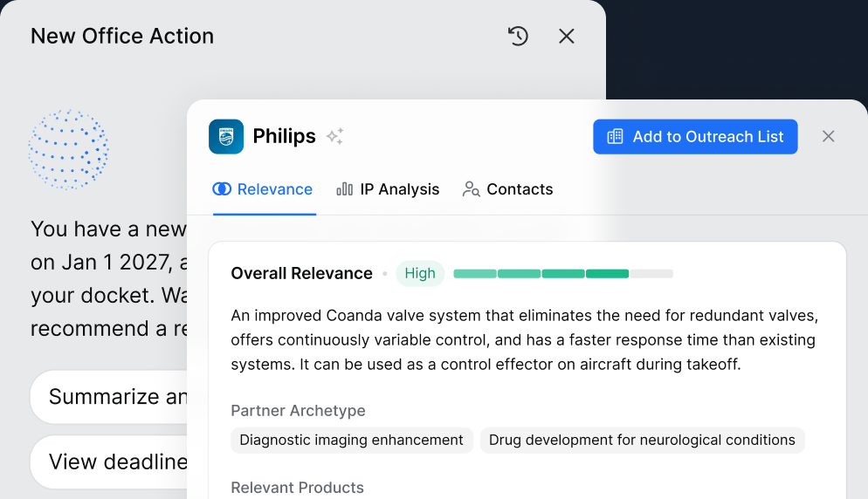
Task: Click the Overall Relevance progress bar
Action: pyautogui.click(x=563, y=274)
